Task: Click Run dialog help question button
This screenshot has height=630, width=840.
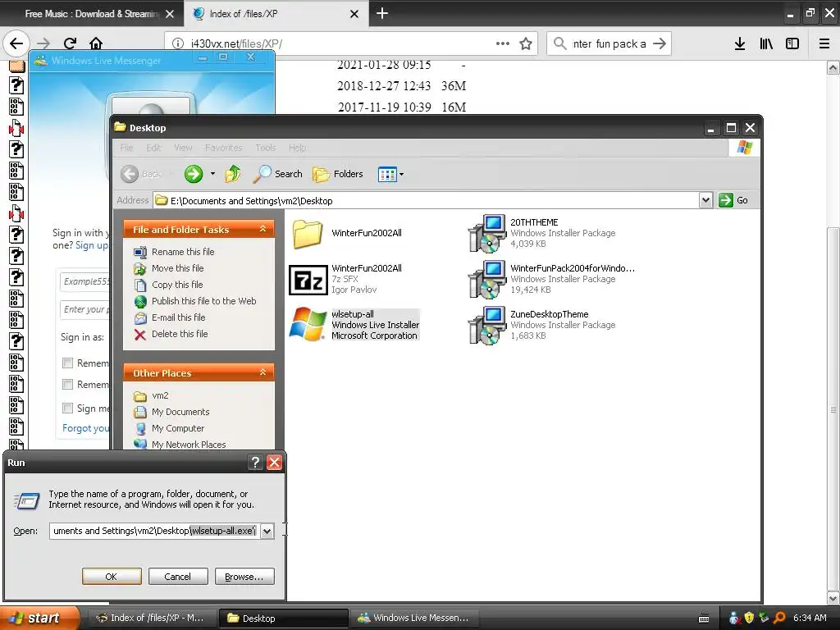Action: click(255, 463)
